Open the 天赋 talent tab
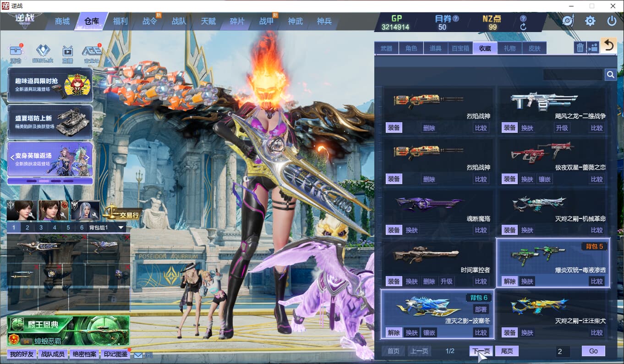This screenshot has height=364, width=624. tap(208, 22)
